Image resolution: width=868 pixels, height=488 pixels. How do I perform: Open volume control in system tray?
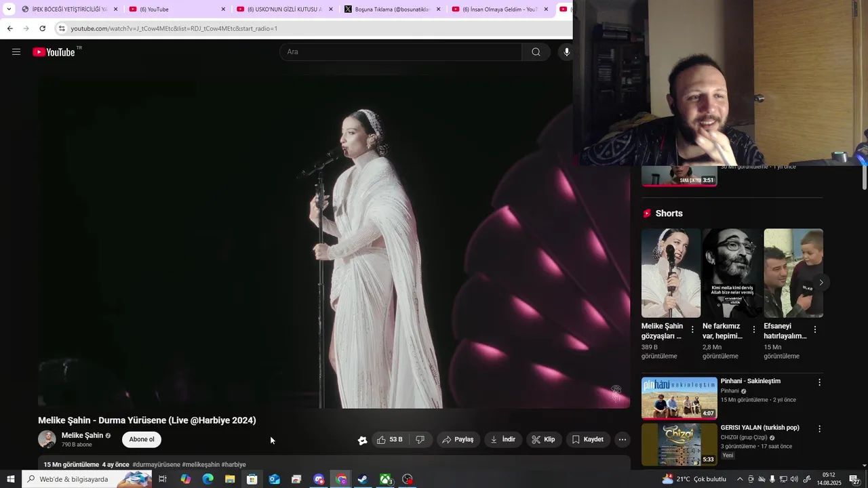click(x=794, y=479)
